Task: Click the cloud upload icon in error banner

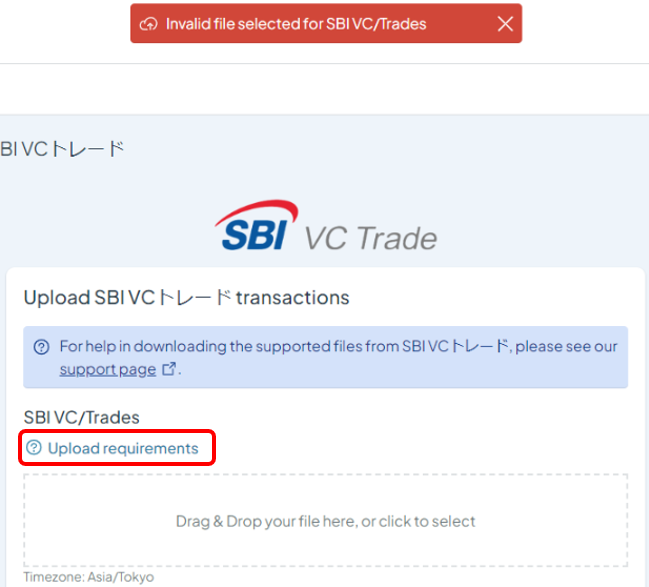Action: [x=148, y=24]
